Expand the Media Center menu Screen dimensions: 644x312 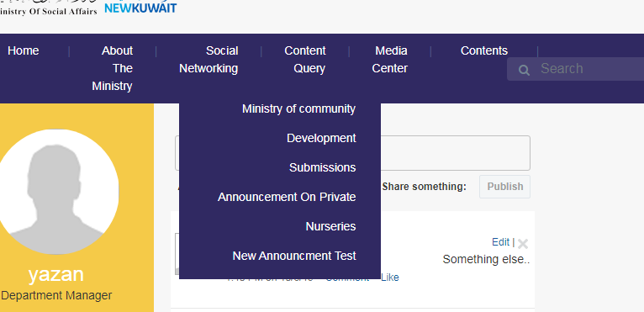(x=390, y=60)
